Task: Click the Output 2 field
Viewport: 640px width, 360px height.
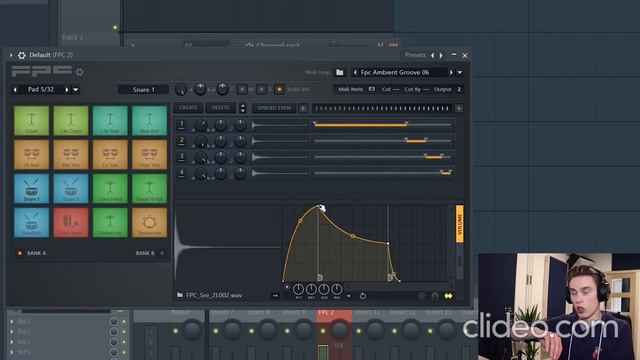Action: tap(448, 89)
